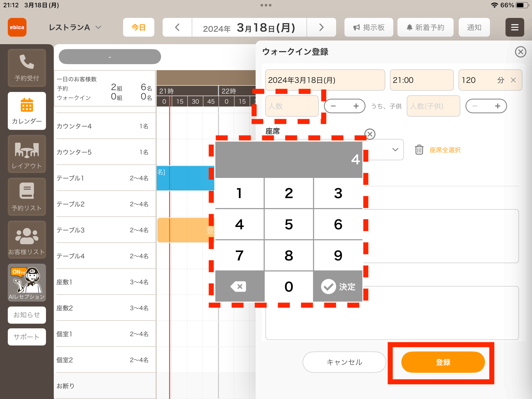
Task: Click the 120 分 duration field
Action: 490,80
